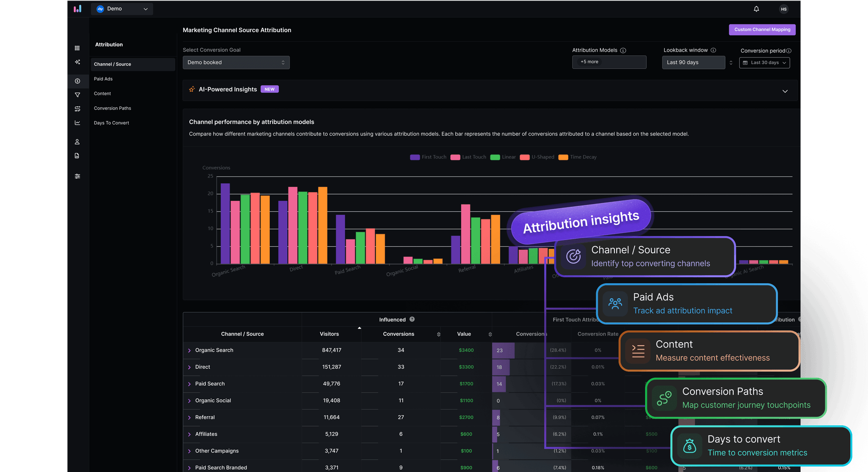
Task: Select the funnel filter icon
Action: point(77,95)
